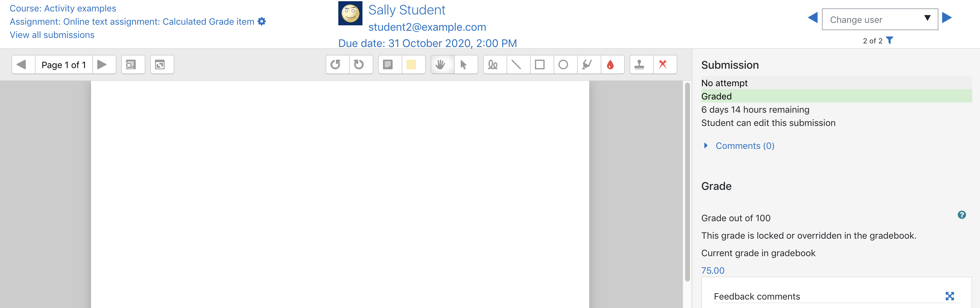The width and height of the screenshot is (980, 308).
Task: Click Sally Student's profile picture
Action: click(x=350, y=13)
